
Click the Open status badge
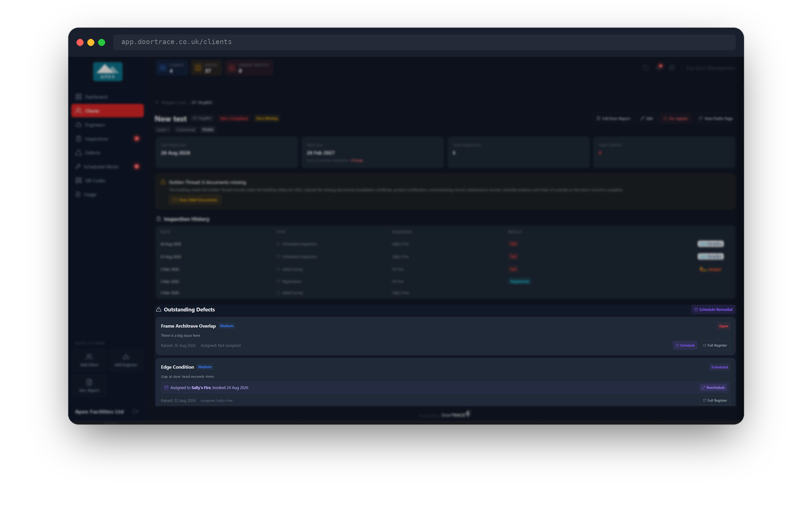pos(723,326)
